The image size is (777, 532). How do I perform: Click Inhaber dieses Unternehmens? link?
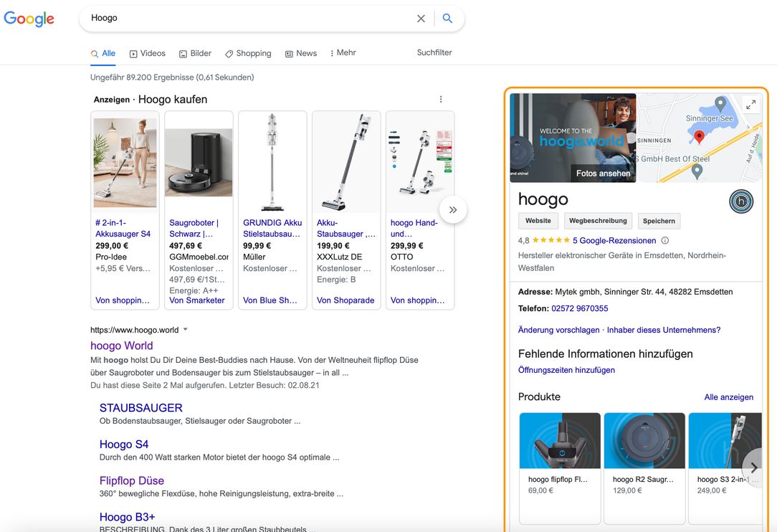(664, 331)
